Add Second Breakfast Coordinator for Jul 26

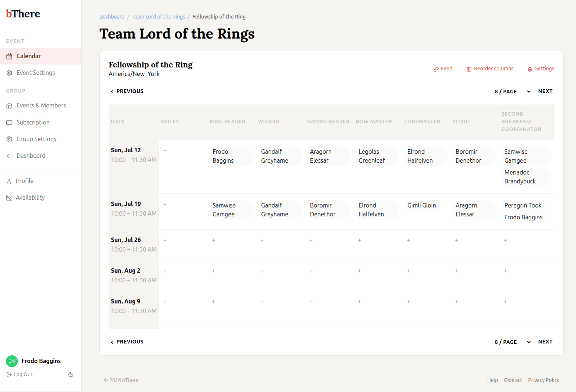[x=506, y=240]
